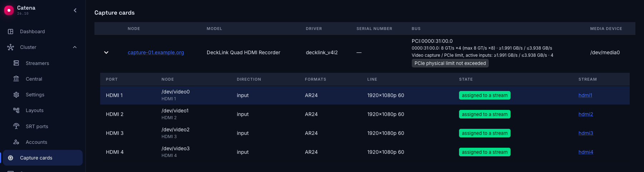The width and height of the screenshot is (644, 172).
Task: Click the Catena logo icon
Action: coord(9,10)
